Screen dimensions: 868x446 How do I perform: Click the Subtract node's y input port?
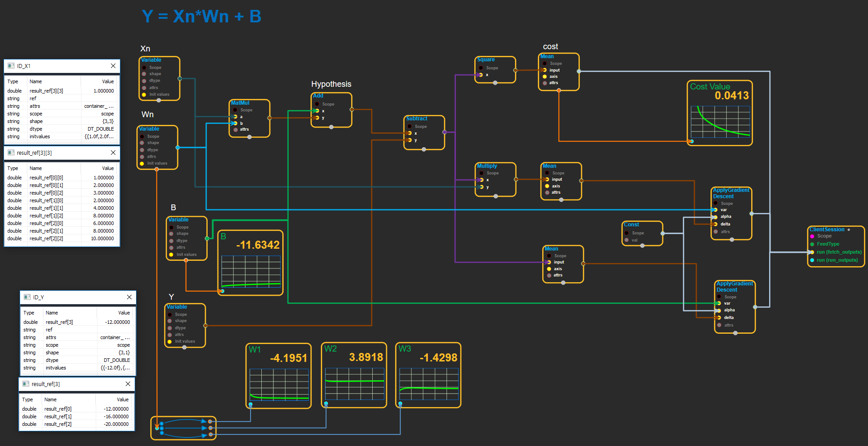409,140
